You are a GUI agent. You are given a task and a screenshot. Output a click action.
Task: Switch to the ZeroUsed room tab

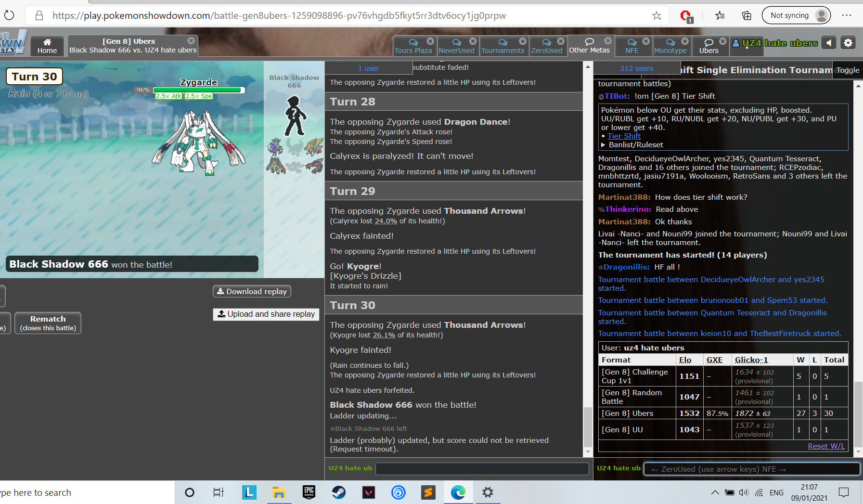click(547, 46)
